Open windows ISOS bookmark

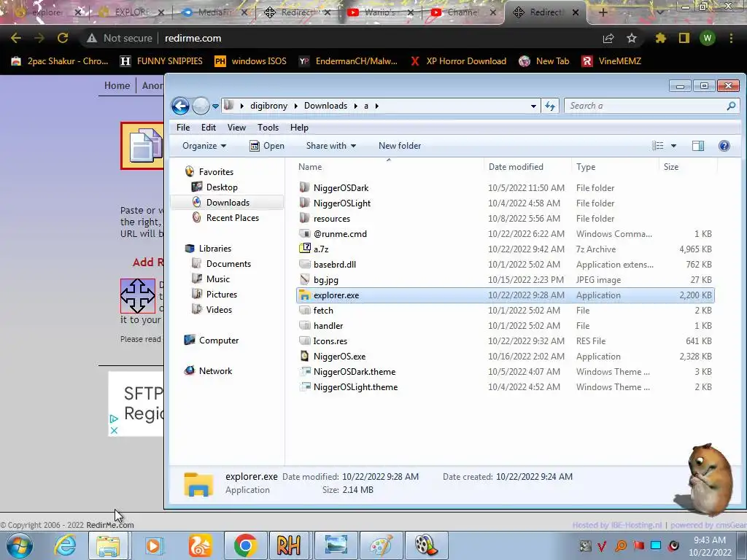coord(250,61)
